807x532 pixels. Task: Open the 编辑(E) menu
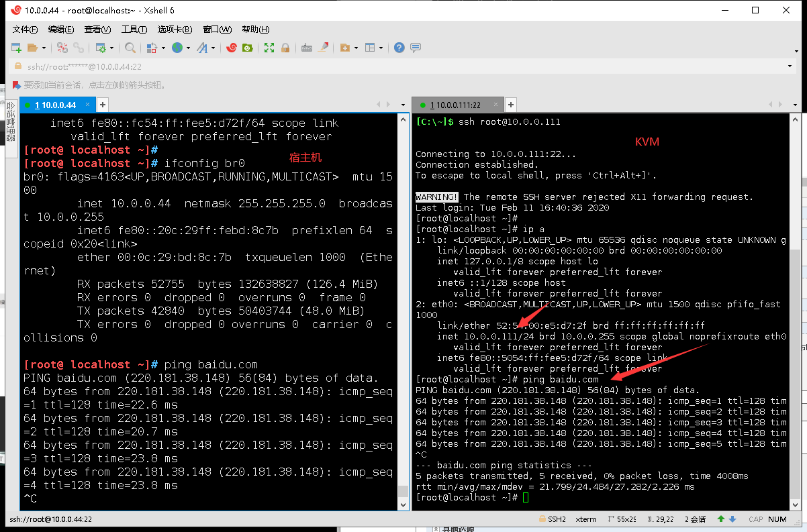tap(61, 30)
